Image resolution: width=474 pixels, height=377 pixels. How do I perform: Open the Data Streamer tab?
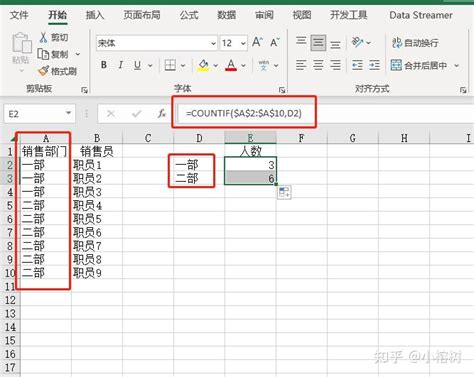click(x=421, y=15)
